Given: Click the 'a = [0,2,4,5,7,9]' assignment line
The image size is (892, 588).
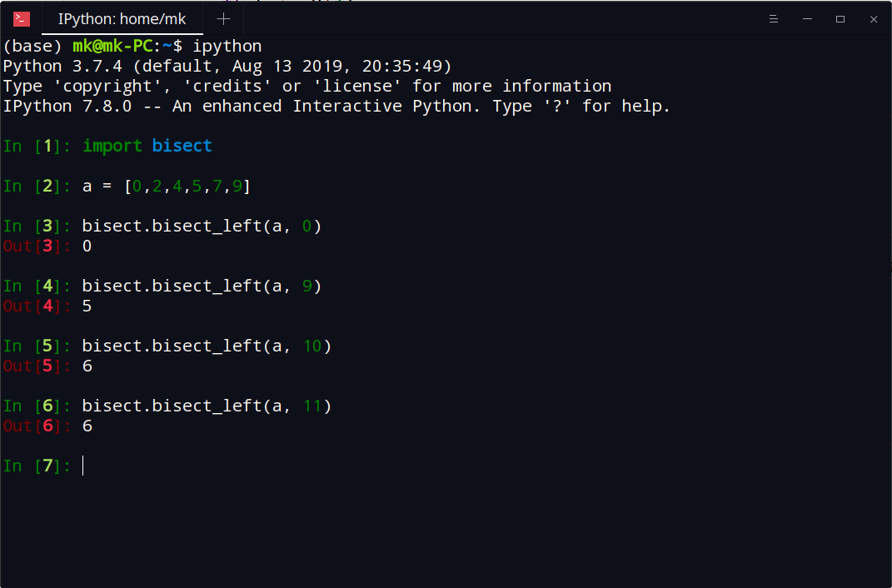Looking at the screenshot, I should (x=166, y=186).
